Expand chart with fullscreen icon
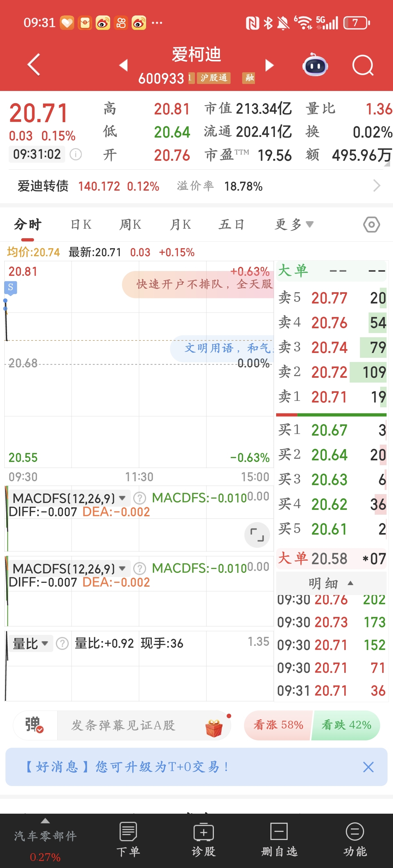The width and height of the screenshot is (393, 868). [x=257, y=535]
